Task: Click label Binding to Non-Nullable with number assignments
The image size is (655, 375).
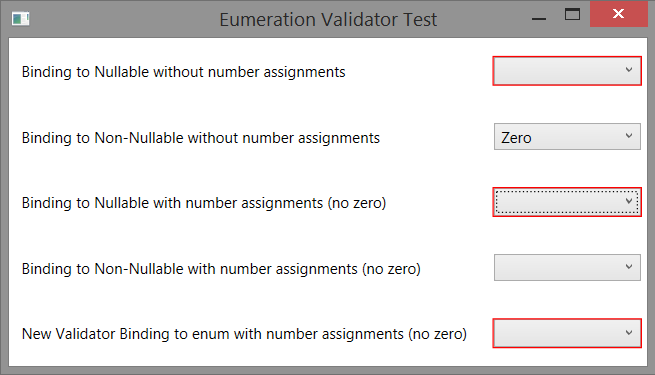Action: pyautogui.click(x=221, y=269)
